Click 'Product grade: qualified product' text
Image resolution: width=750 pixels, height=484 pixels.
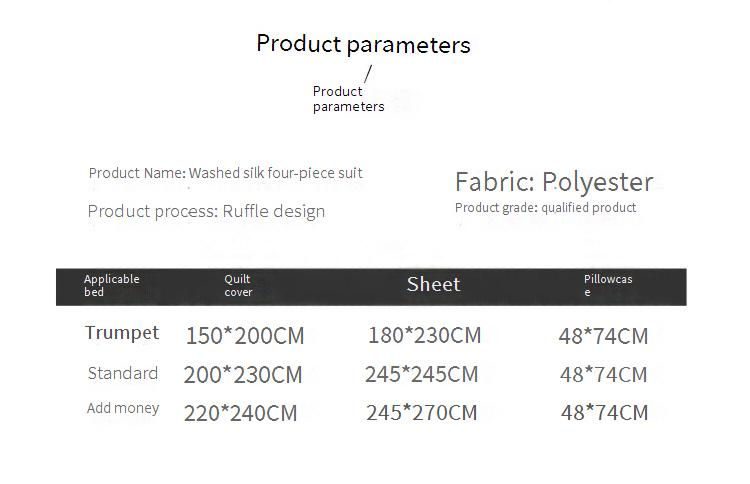tap(545, 208)
